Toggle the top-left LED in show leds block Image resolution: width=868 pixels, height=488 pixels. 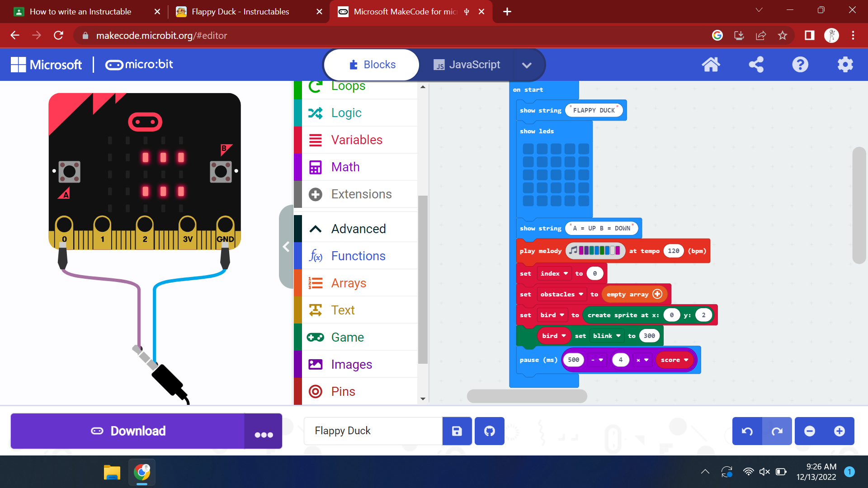pos(528,149)
